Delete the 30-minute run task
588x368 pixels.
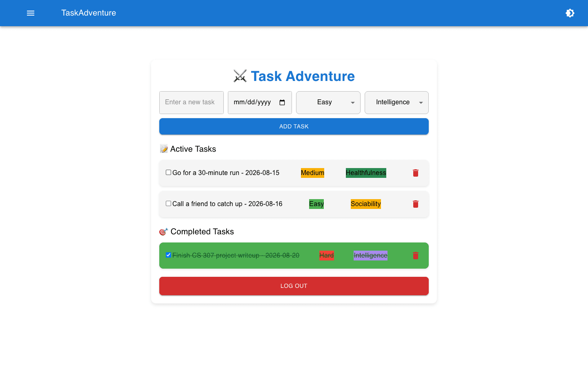click(x=416, y=173)
